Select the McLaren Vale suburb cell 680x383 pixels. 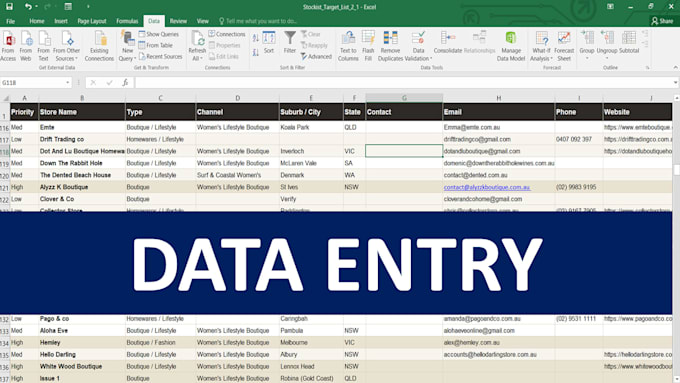(x=311, y=163)
